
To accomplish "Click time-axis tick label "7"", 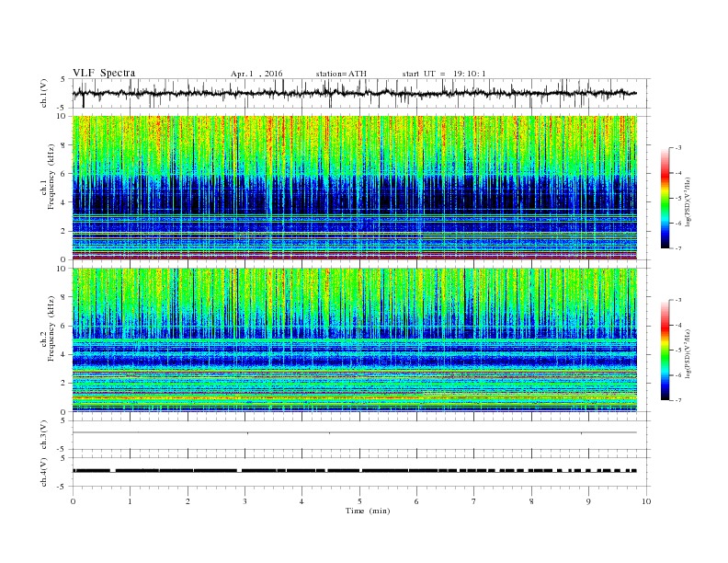I will [474, 501].
